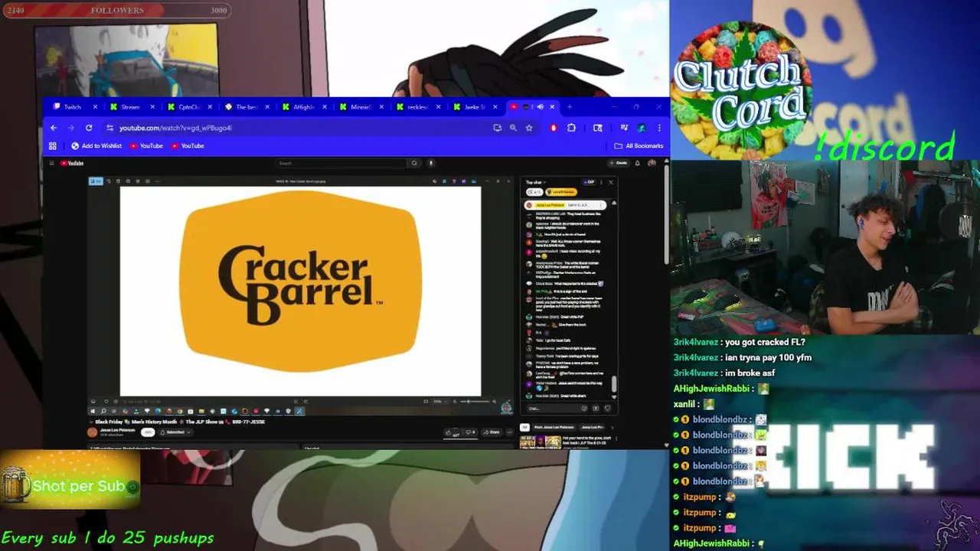
Task: Click the YouTube search magnifier button
Action: pos(414,163)
